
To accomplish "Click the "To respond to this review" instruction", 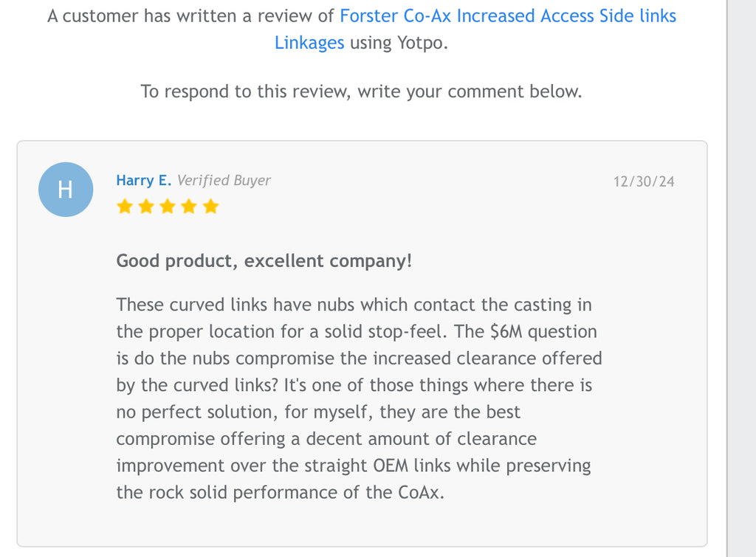I will (361, 91).
